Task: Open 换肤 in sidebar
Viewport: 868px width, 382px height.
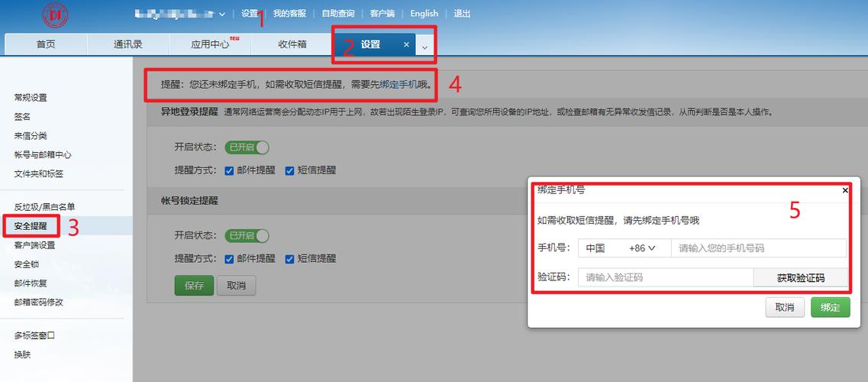Action: [x=22, y=354]
